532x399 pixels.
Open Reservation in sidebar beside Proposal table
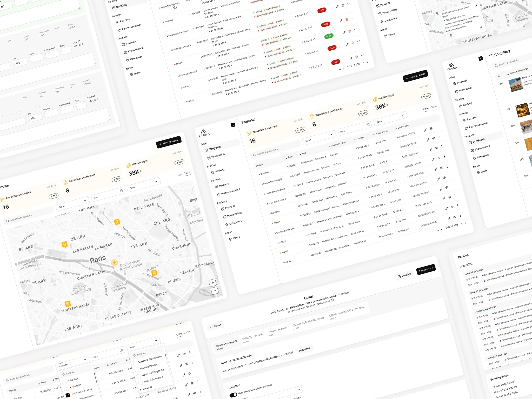click(216, 156)
